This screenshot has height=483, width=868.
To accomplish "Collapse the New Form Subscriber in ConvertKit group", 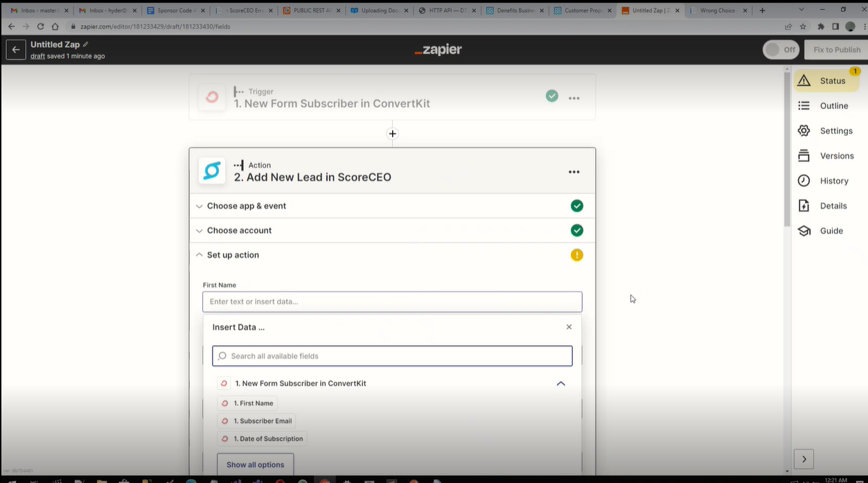I will click(x=561, y=383).
